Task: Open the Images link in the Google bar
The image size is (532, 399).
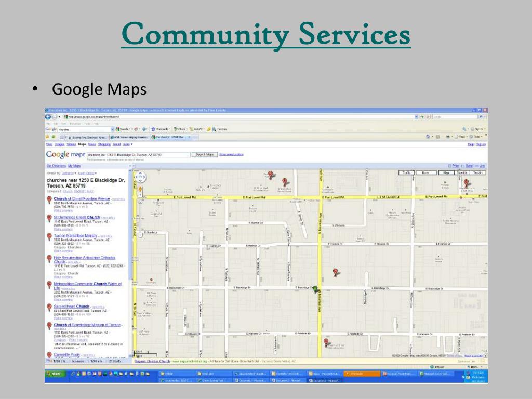Action: click(x=59, y=144)
